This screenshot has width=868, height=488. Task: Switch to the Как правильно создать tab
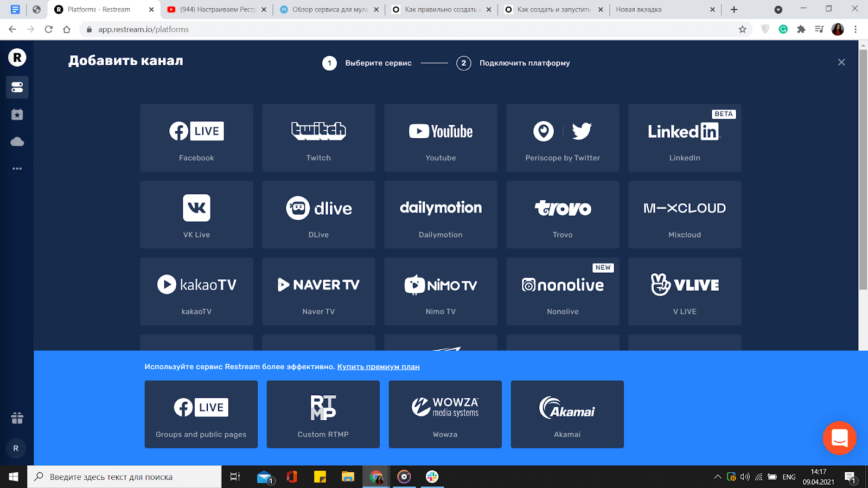(x=442, y=9)
